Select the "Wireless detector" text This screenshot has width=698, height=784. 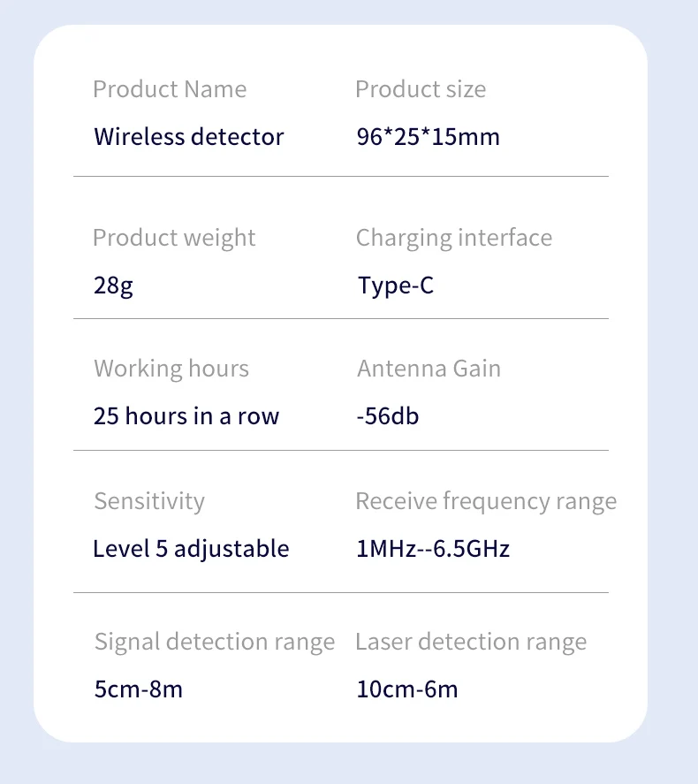click(x=189, y=137)
